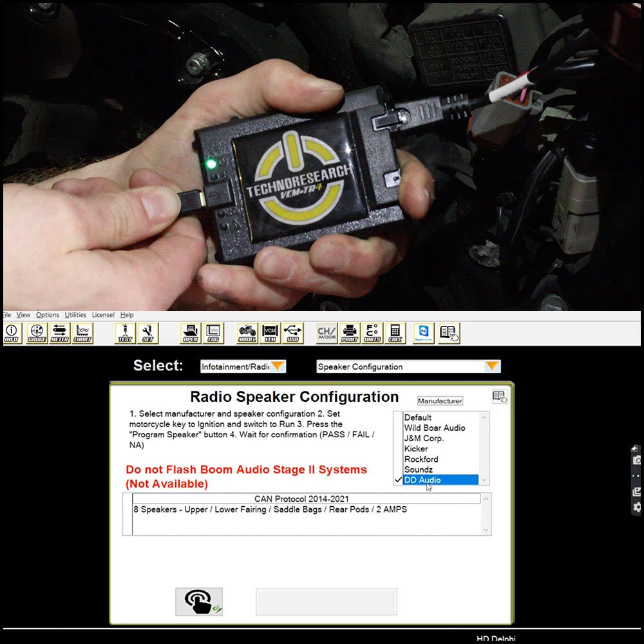Screen dimensions: 644x644
Task: Click the MODEL motorcycle icon
Action: pos(247,333)
